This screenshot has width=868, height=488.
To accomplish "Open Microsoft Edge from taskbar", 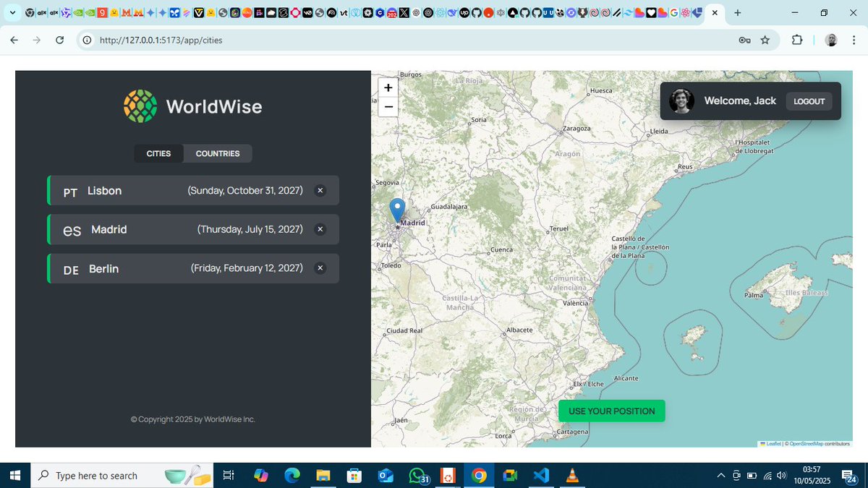I will point(292,475).
